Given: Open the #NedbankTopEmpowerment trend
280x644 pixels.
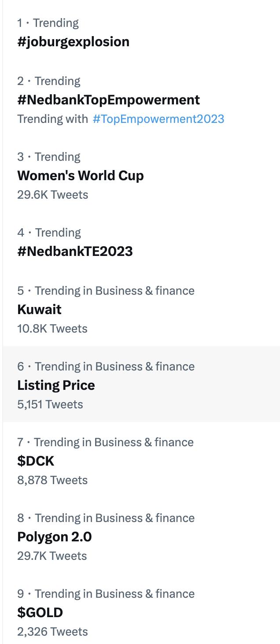Looking at the screenshot, I should 108,100.
